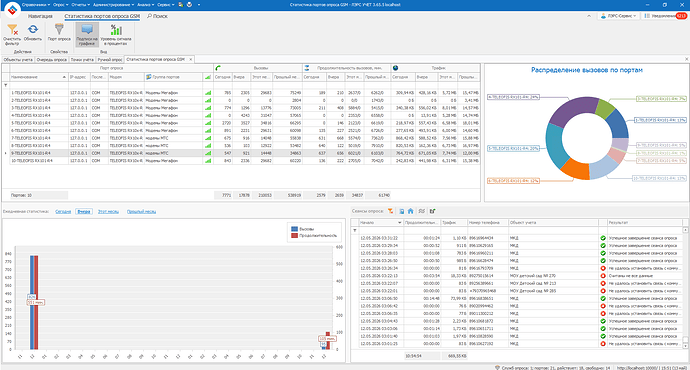The height and width of the screenshot is (370, 690).
Task: Click error icon for детский сад № 270
Action: tap(603, 276)
